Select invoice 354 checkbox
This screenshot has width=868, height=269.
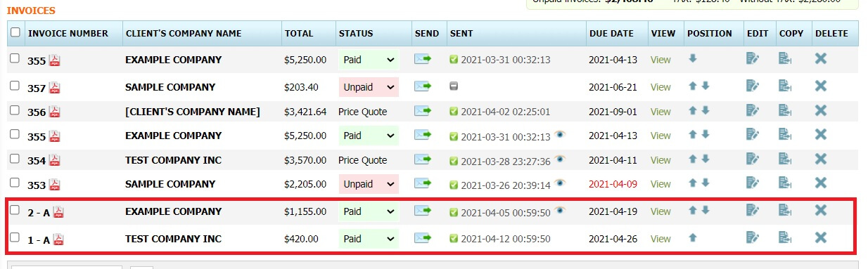(15, 159)
